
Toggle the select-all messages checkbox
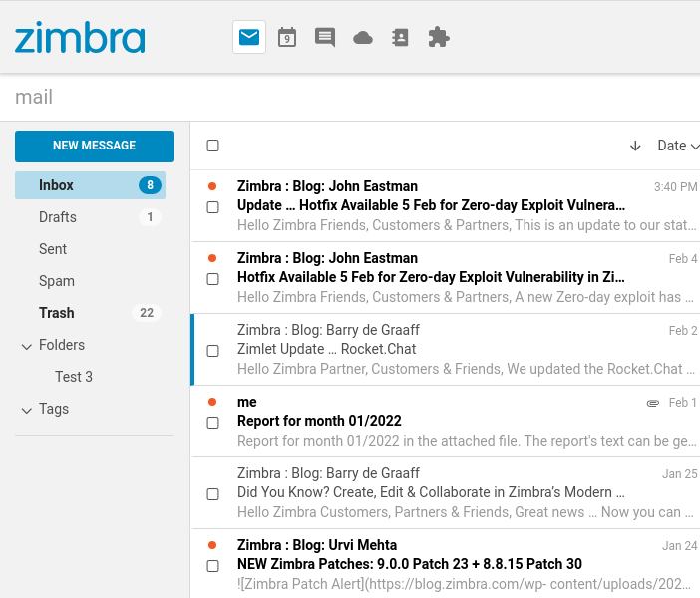(213, 146)
